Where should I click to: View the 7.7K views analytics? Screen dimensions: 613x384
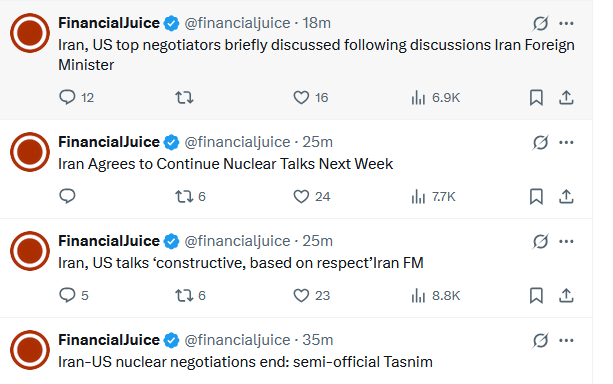(433, 196)
